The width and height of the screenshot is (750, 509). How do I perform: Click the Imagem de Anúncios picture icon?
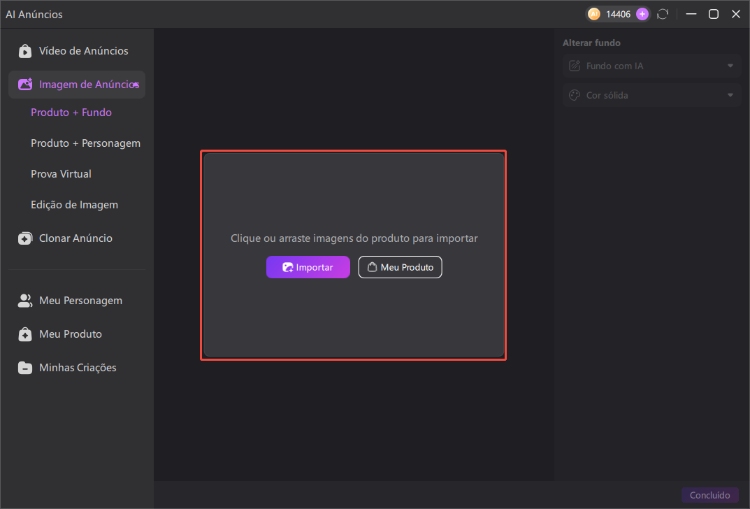pyautogui.click(x=25, y=84)
